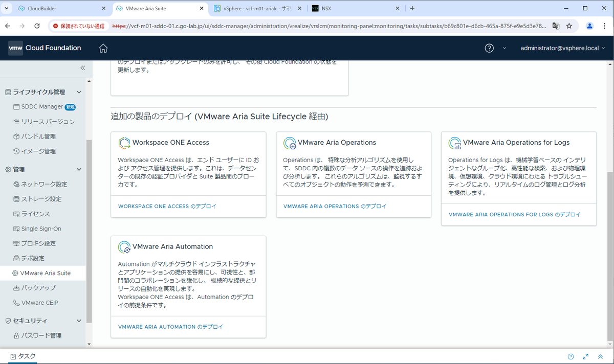This screenshot has height=364, width=614.
Task: Click the browser forward arrow
Action: tap(22, 26)
